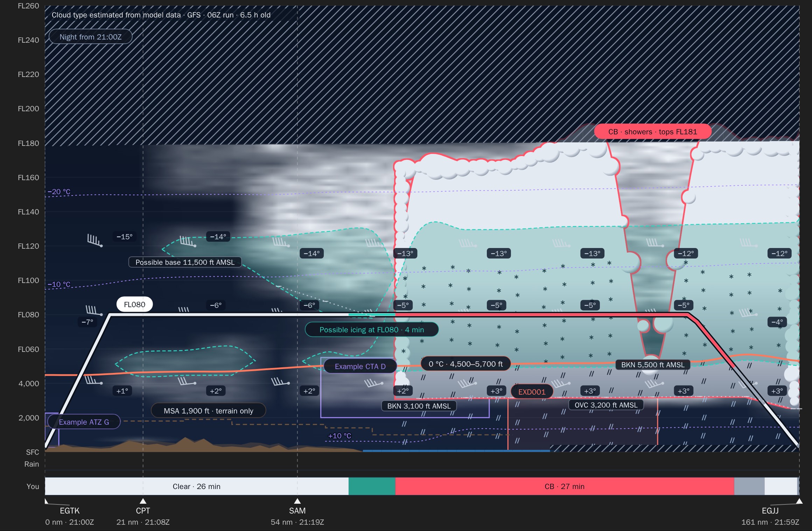Screen dimensions: 812x531
Task: Click the +10 °C isotherm label
Action: [x=339, y=436]
